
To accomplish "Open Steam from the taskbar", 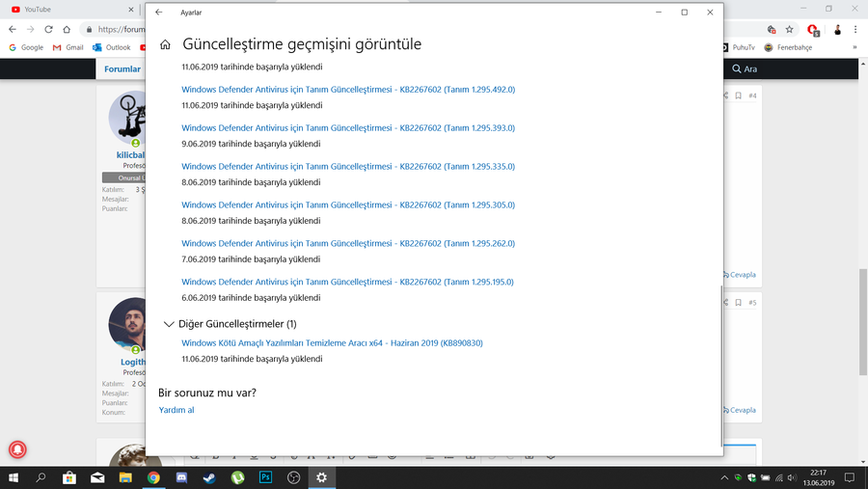I will tap(210, 477).
